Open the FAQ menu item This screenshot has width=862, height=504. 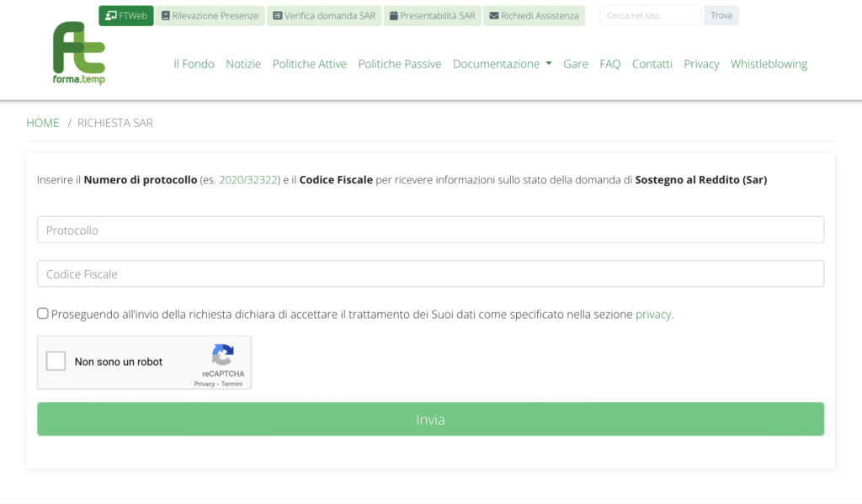[610, 64]
